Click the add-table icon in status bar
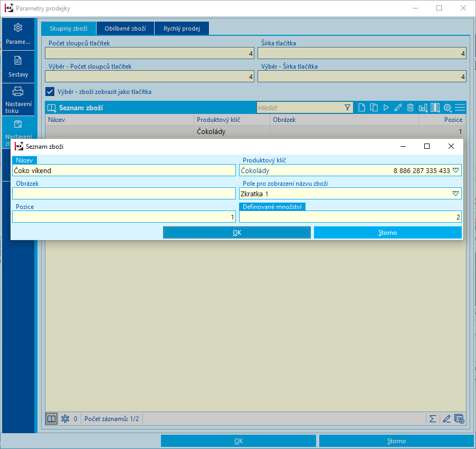Screen dimensions: 476x449 459,419
